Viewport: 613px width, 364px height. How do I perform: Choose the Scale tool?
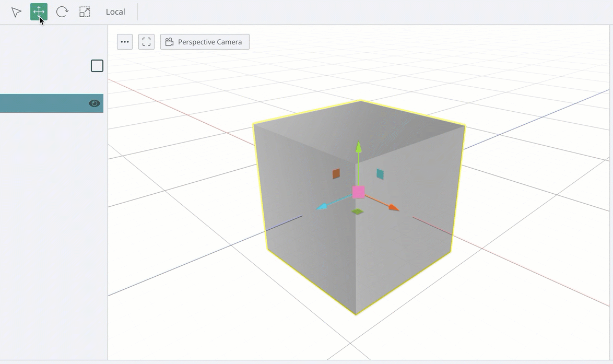(x=85, y=12)
